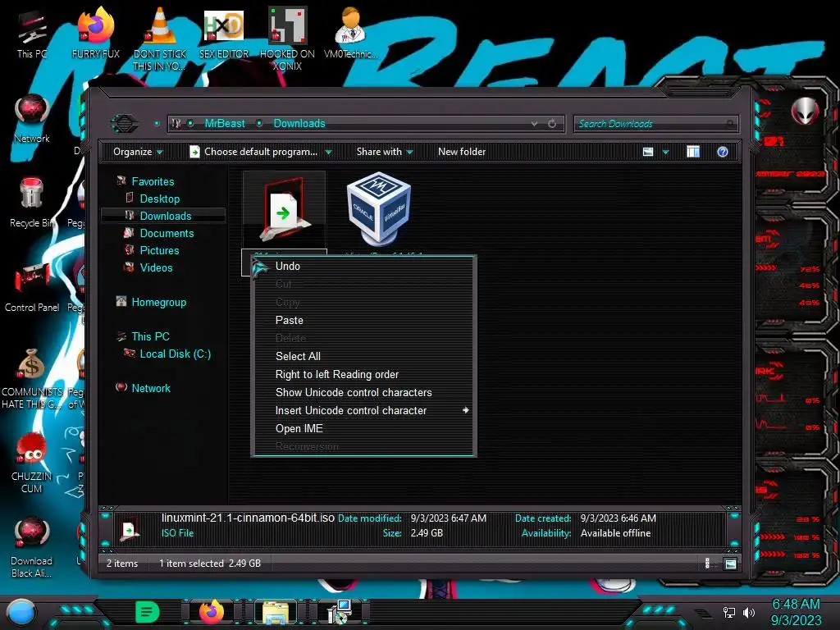Expand Choose default program dropdown arrow
The height and width of the screenshot is (630, 840).
point(328,152)
